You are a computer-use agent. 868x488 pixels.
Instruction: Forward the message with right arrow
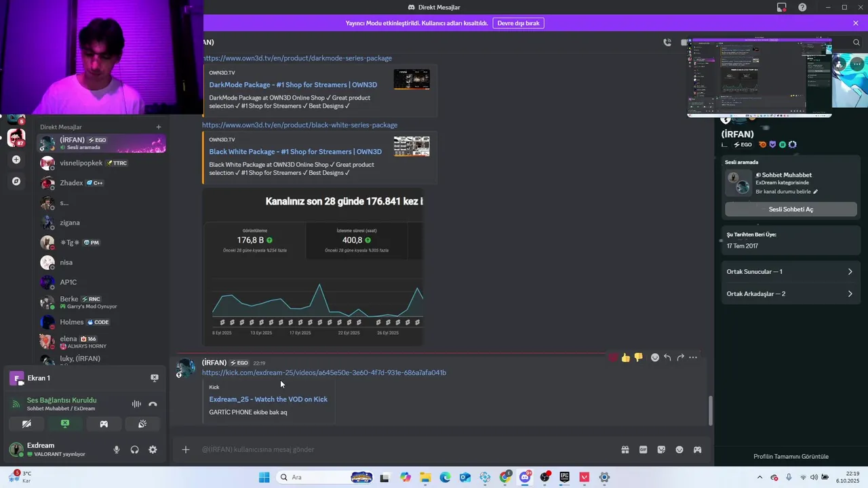(680, 357)
